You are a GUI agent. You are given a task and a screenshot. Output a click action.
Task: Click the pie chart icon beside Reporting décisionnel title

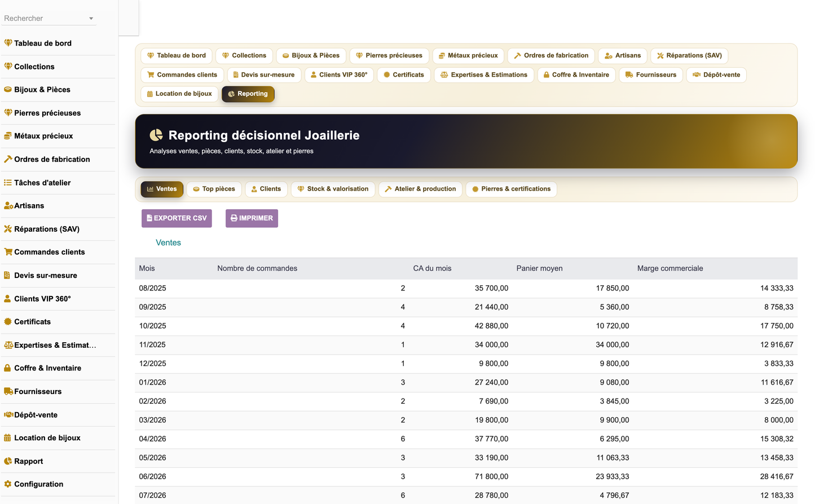(x=156, y=135)
